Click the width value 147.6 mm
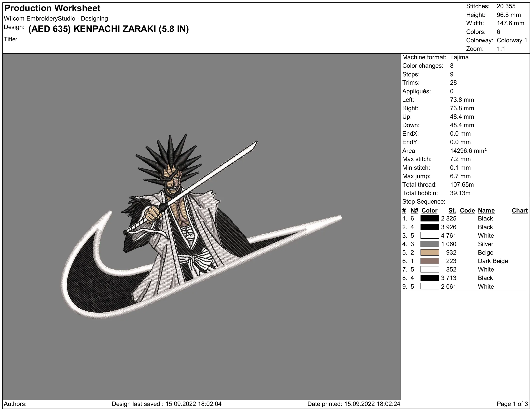Image resolution: width=532 pixels, height=411 pixels. (510, 23)
